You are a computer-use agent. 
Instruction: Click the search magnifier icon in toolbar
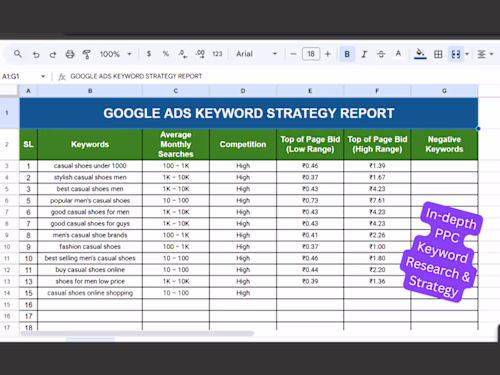click(18, 54)
